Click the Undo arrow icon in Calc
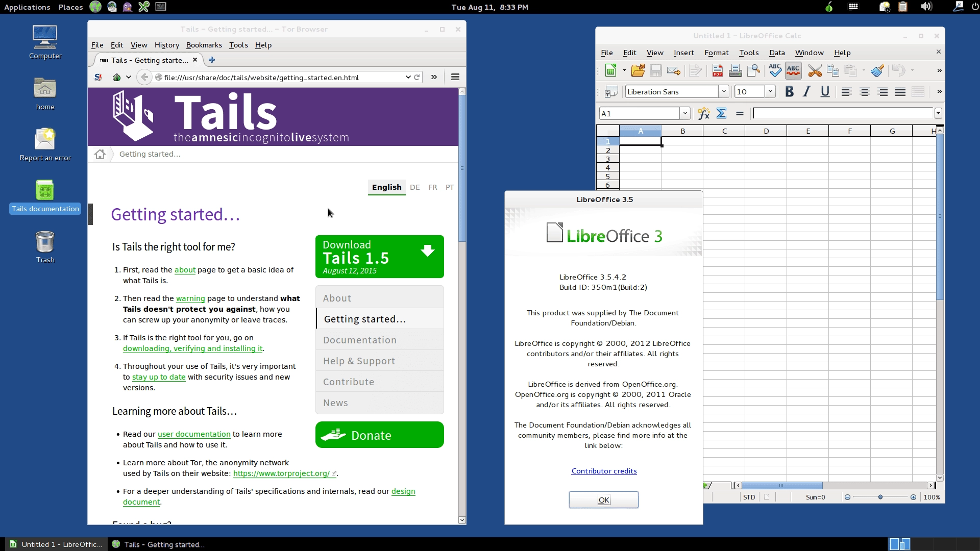This screenshot has height=551, width=980. (x=899, y=70)
